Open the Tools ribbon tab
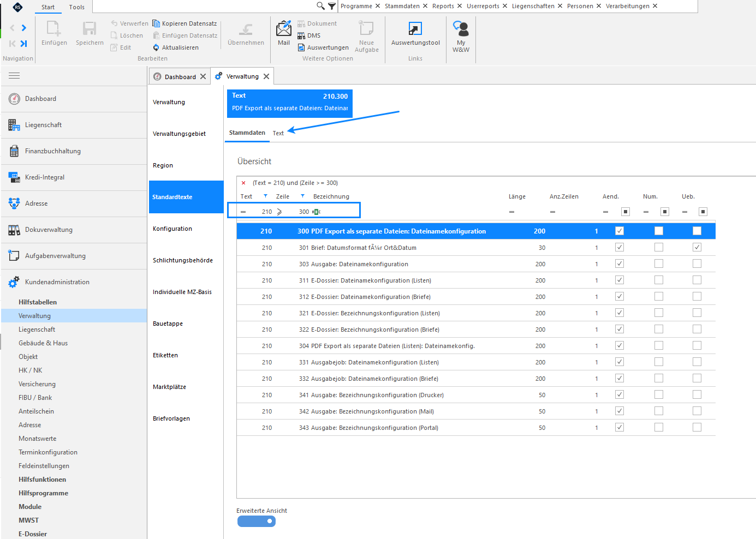756x539 pixels. (x=77, y=7)
